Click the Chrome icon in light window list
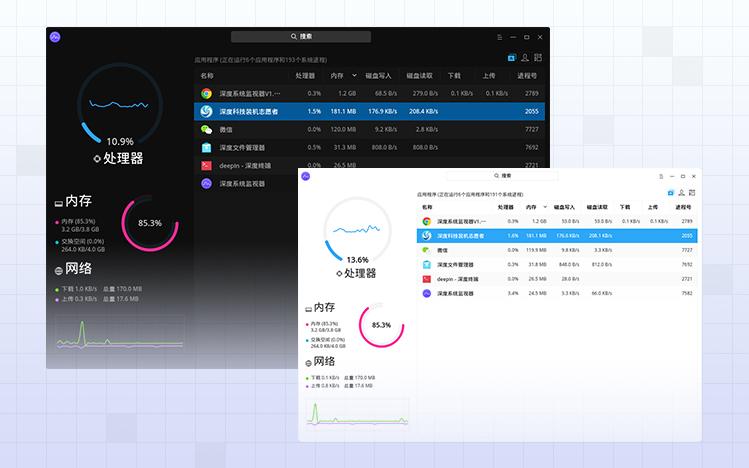Screen dimensions: 749x468 click(427, 222)
